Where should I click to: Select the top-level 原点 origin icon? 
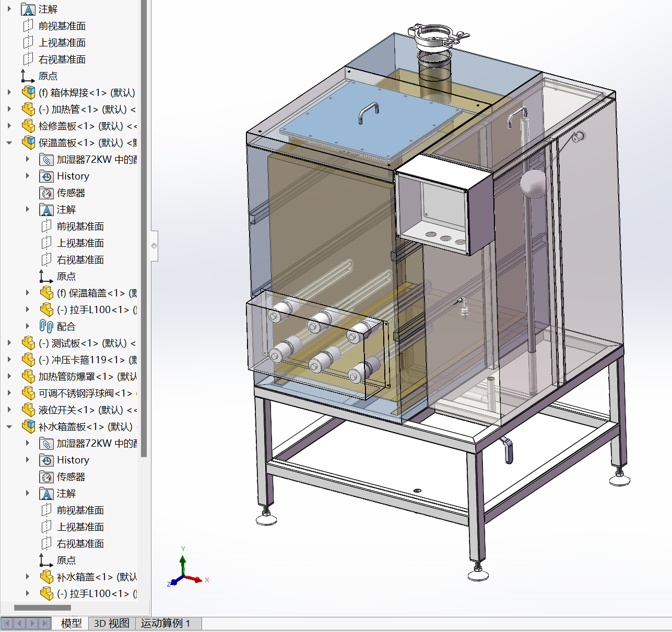[x=28, y=76]
